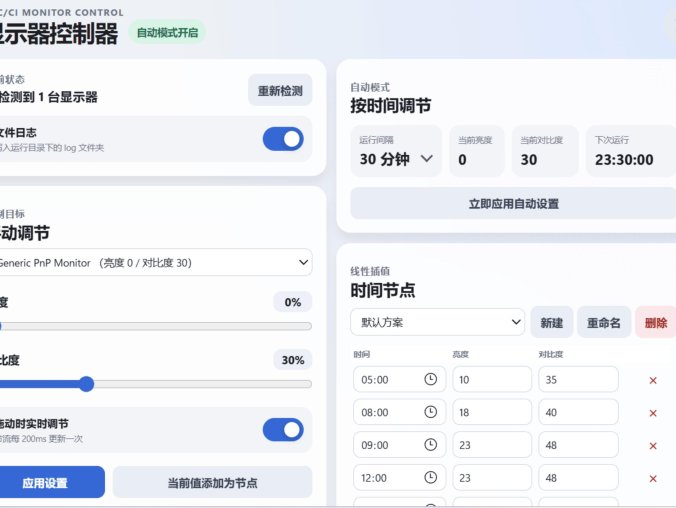The image size is (676, 508).
Task: Toggle the 文件日志 file log switch
Action: point(283,139)
